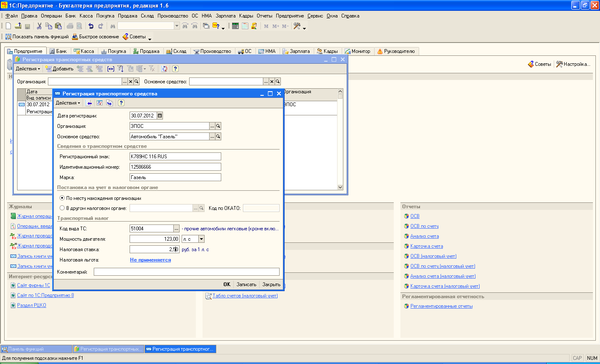The image size is (600, 364).
Task: Open Настройка at top right of panel
Action: (x=573, y=64)
